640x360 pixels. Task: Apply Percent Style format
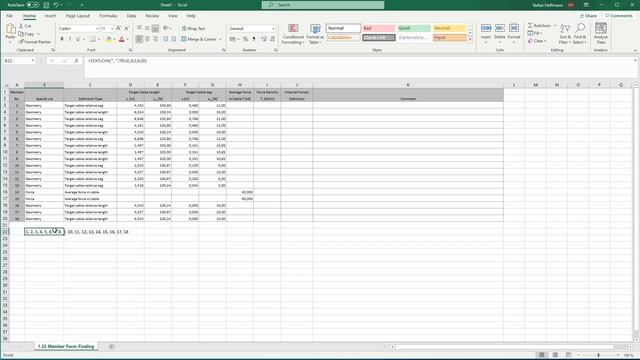(245, 39)
